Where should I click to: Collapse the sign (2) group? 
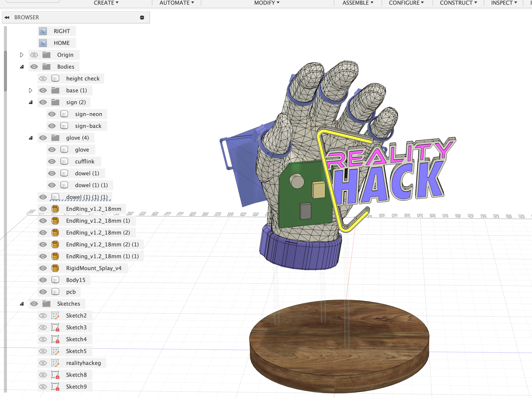(31, 102)
